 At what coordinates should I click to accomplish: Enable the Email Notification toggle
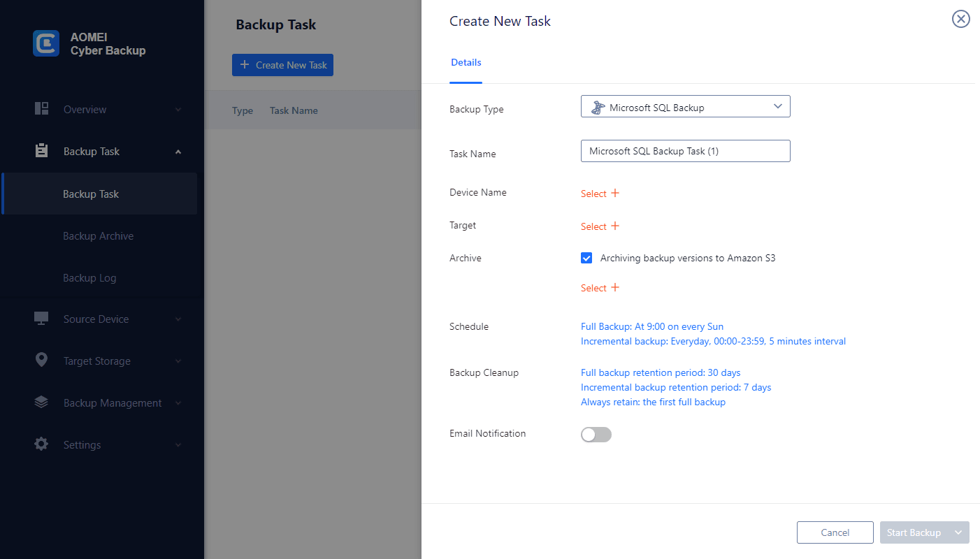pos(596,435)
